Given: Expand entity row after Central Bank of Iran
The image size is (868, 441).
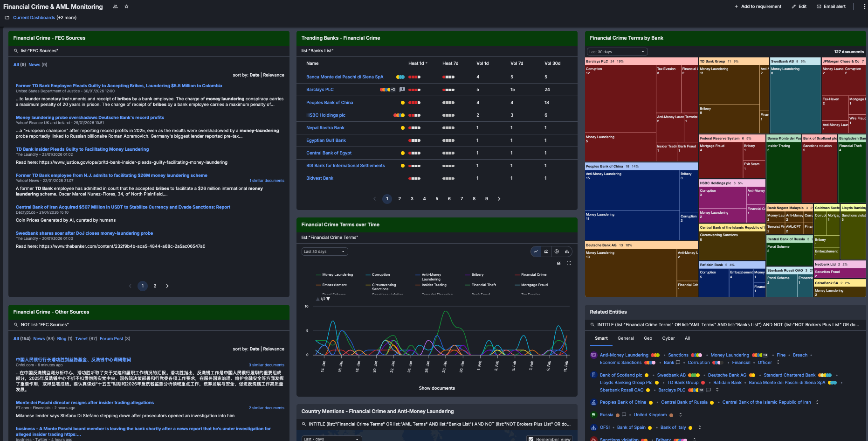Looking at the screenshot, I should tap(817, 402).
